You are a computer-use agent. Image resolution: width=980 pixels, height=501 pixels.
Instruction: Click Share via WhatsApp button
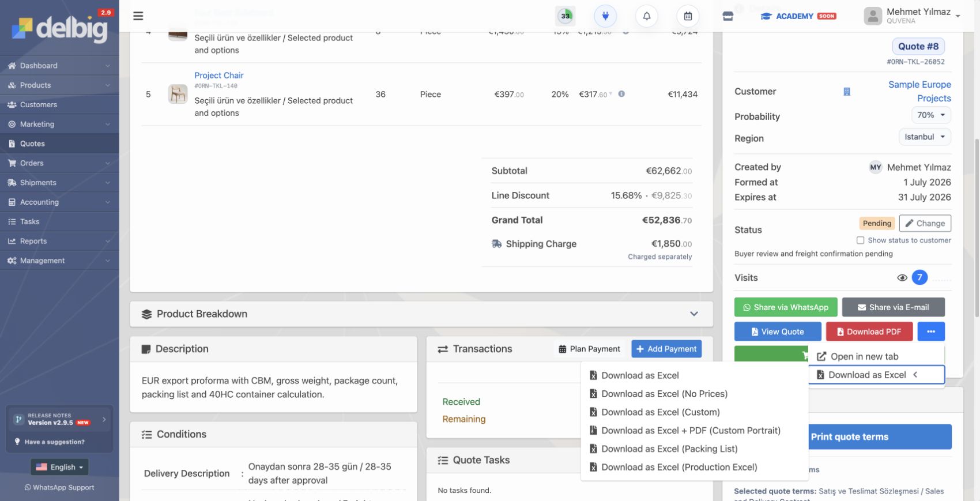tap(785, 307)
